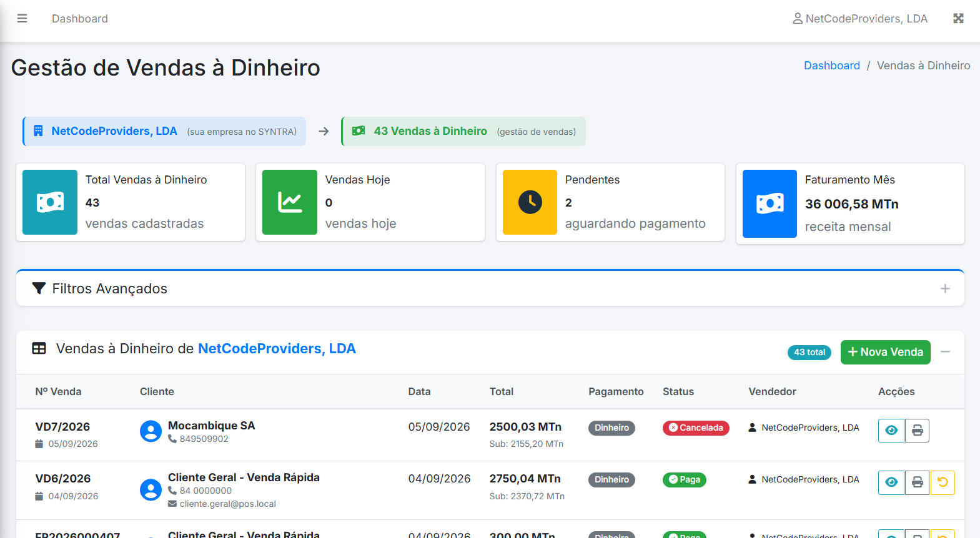This screenshot has height=538, width=980.
Task: Print sale VD7/2026 with printer icon
Action: coord(917,431)
